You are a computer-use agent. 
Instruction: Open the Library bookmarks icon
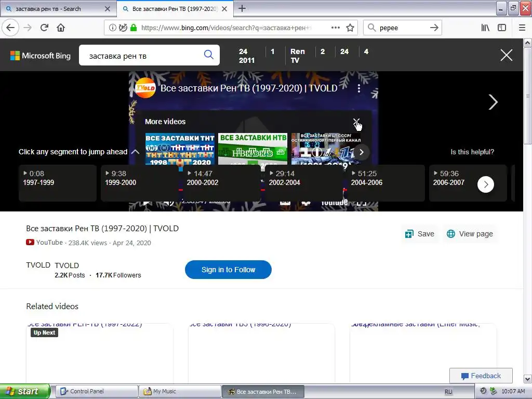click(x=486, y=28)
